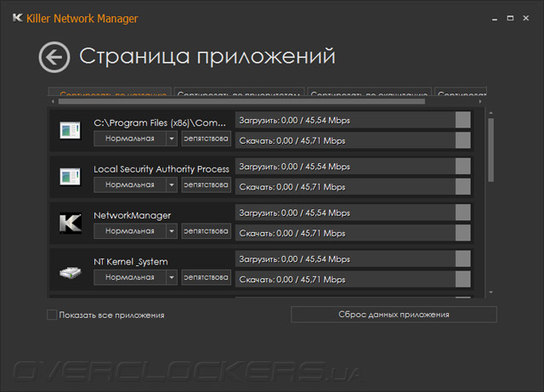This screenshot has width=544, height=392.
Task: Click 'Local Security Authority Process' name text
Action: [x=161, y=169]
